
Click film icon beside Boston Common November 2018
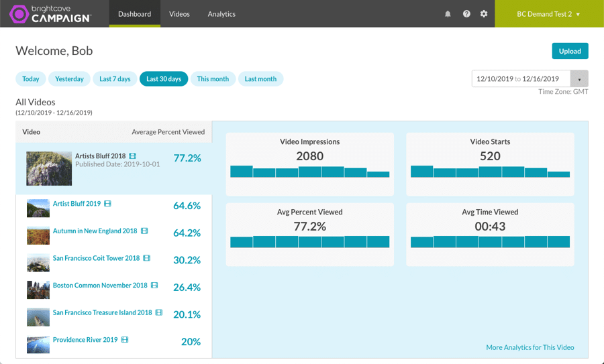coord(154,286)
